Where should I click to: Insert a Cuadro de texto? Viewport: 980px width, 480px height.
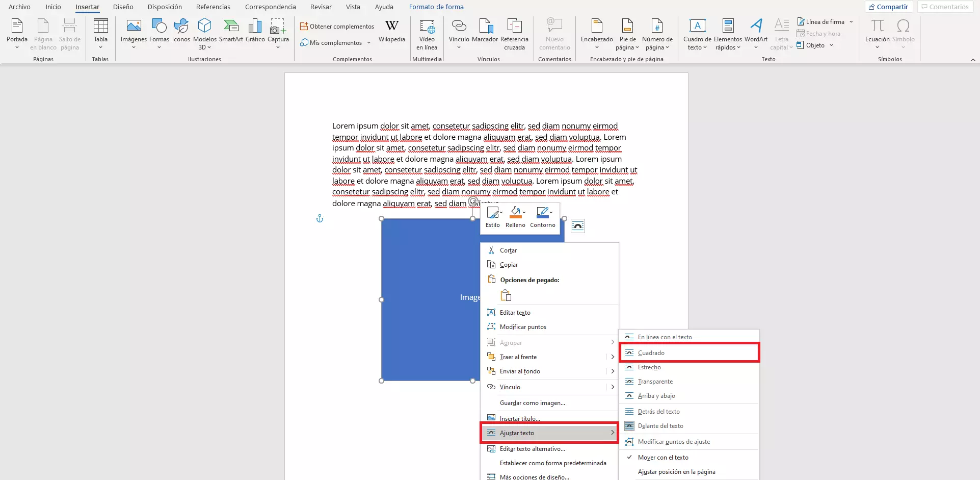(x=697, y=34)
